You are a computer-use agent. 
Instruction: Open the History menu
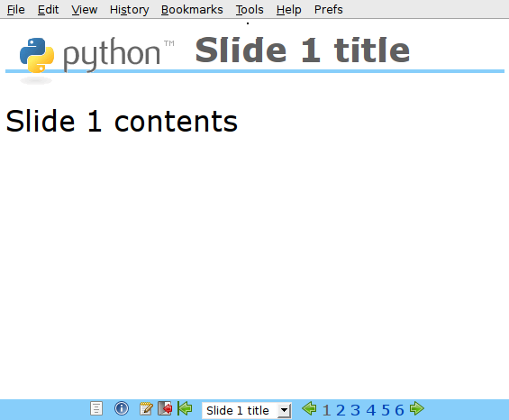click(x=129, y=10)
